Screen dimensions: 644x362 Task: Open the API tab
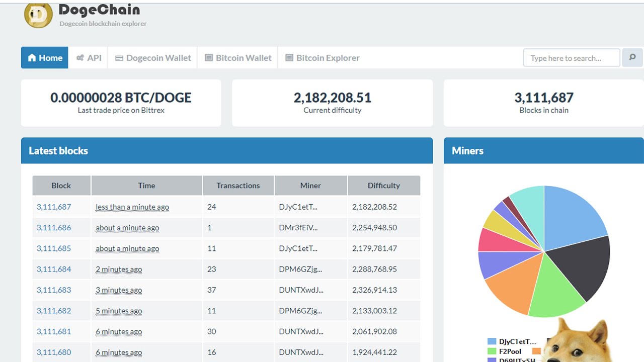click(x=89, y=58)
